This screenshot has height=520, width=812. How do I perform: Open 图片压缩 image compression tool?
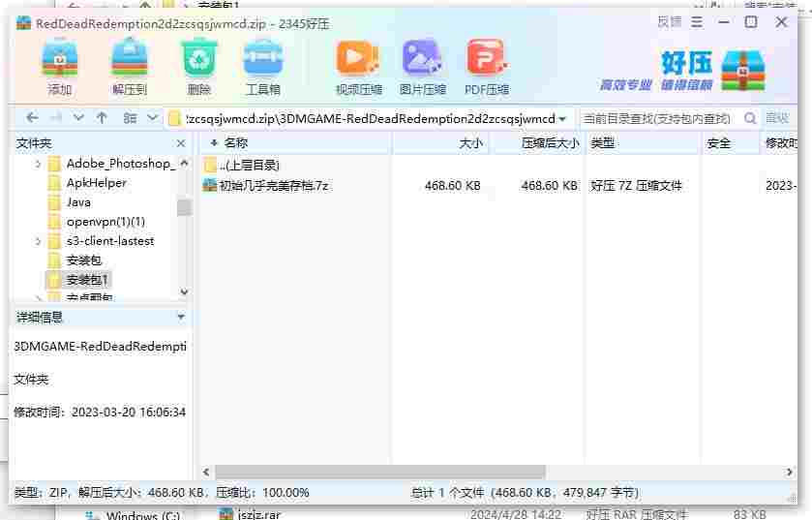pos(423,66)
